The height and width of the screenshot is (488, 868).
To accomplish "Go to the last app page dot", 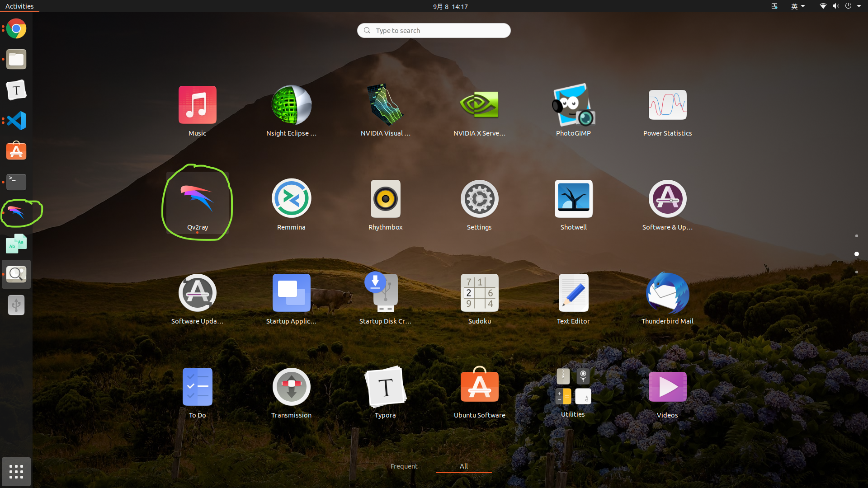I will pos(856,272).
